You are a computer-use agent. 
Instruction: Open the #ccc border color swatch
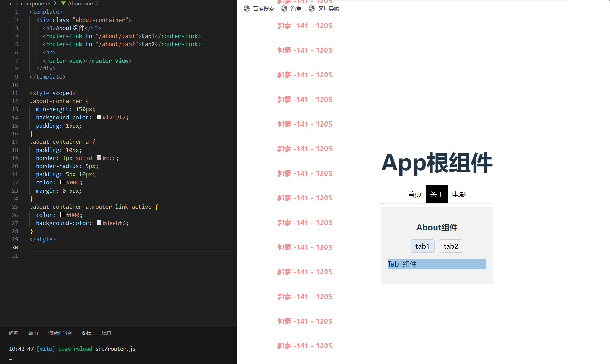click(x=99, y=158)
